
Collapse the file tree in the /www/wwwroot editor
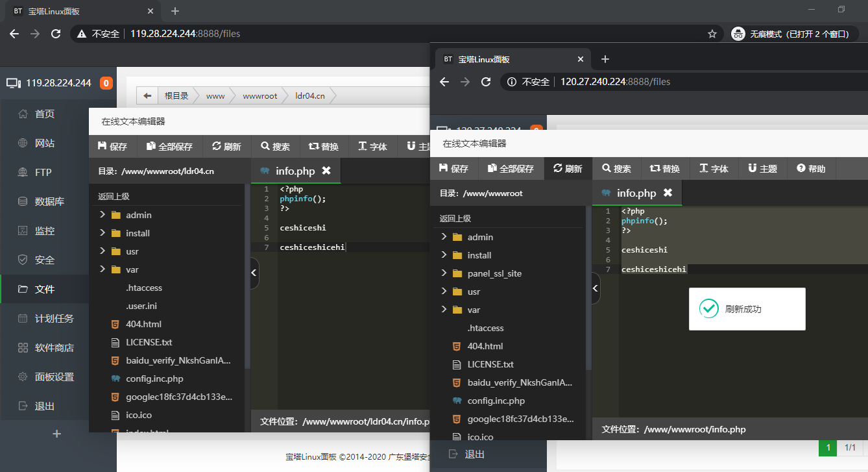(596, 288)
